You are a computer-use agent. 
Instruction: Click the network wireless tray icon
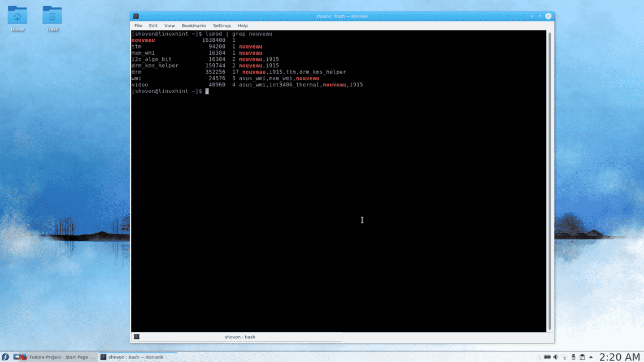point(564,357)
